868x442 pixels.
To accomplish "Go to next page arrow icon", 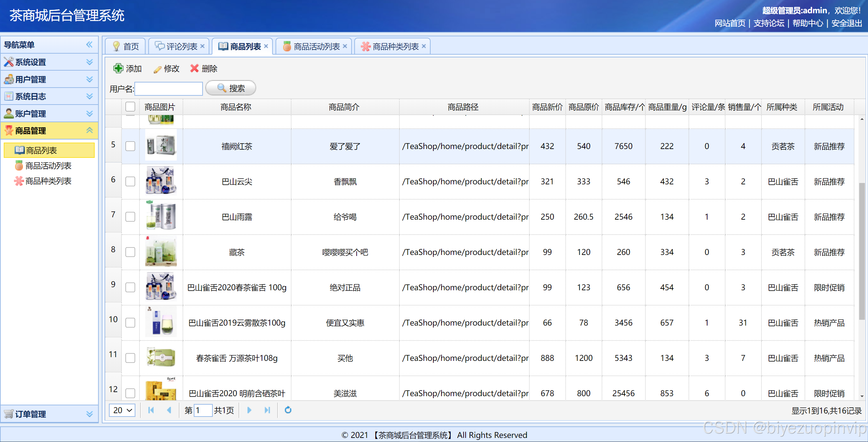I will 249,410.
